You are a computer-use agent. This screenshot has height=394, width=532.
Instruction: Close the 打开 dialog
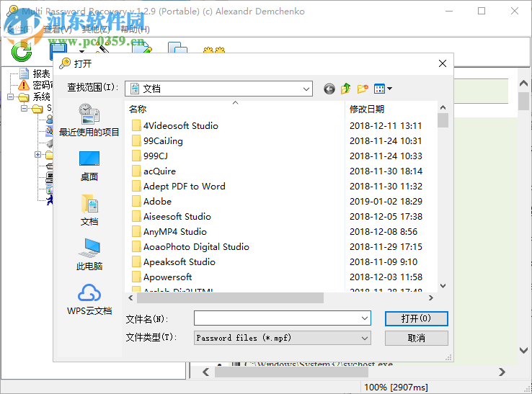[x=443, y=63]
